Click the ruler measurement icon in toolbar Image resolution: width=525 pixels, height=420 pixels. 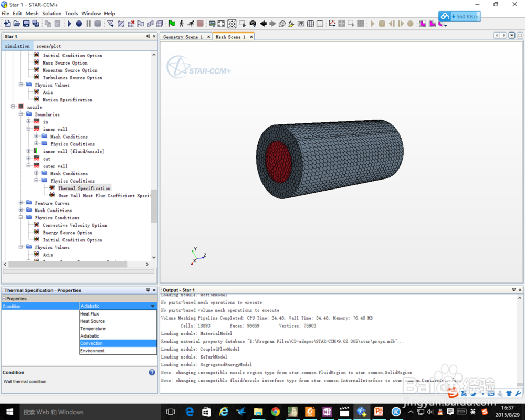pos(301,24)
